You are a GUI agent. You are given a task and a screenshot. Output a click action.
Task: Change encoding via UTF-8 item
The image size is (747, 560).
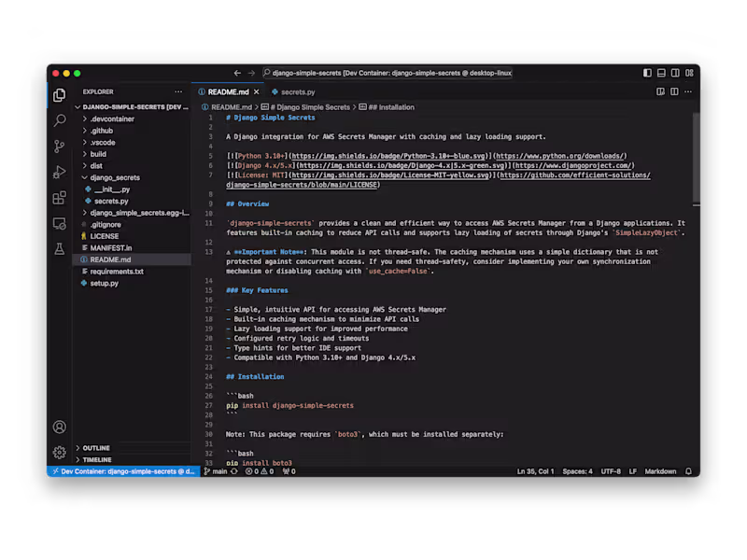[611, 471]
